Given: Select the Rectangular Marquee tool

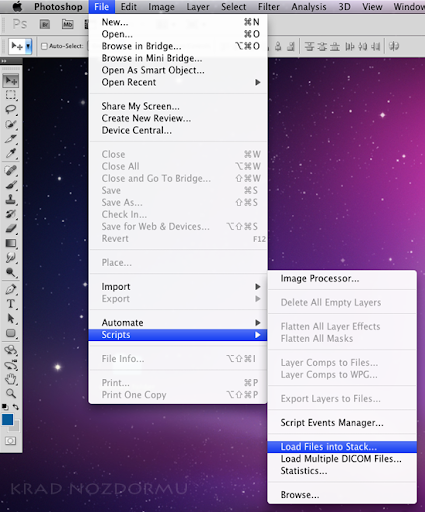Looking at the screenshot, I should pyautogui.click(x=11, y=95).
